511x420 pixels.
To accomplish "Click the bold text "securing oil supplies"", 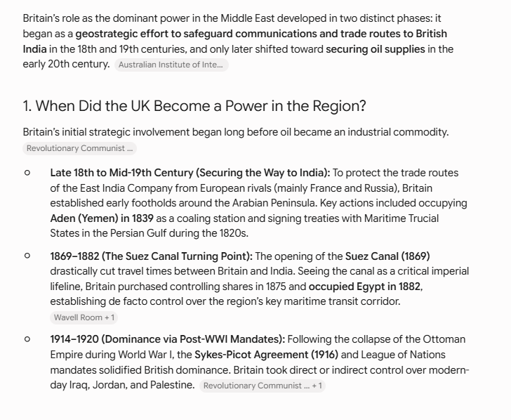I will point(375,49).
